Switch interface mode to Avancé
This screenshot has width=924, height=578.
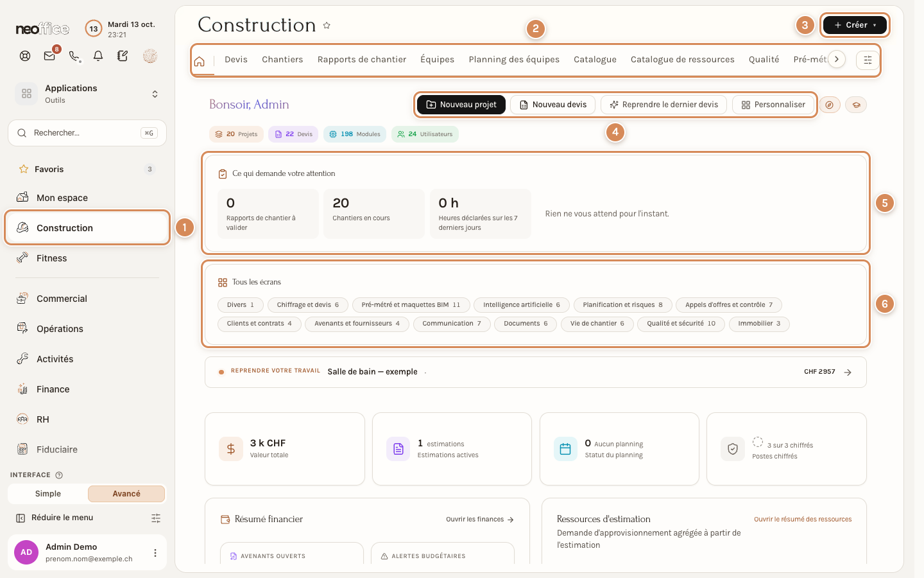click(126, 494)
